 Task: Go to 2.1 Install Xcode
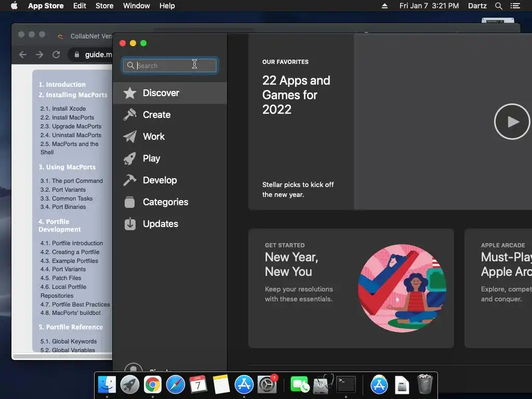(63, 109)
